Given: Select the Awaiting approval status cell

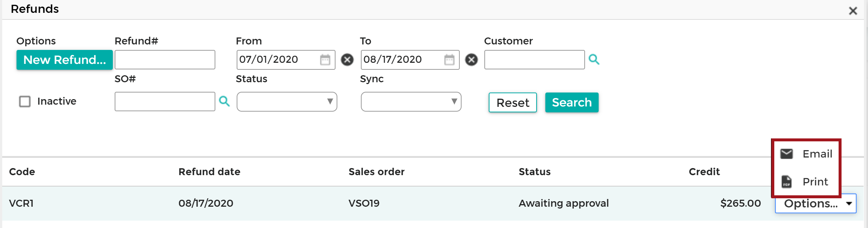Looking at the screenshot, I should coord(564,203).
